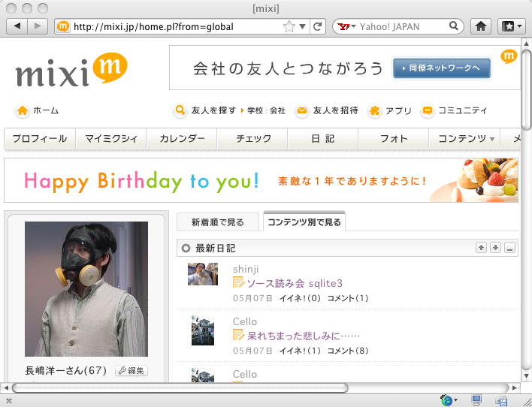The image size is (532, 407).
Task: Open コメント(8) on Cello's diary
Action: pyautogui.click(x=348, y=351)
